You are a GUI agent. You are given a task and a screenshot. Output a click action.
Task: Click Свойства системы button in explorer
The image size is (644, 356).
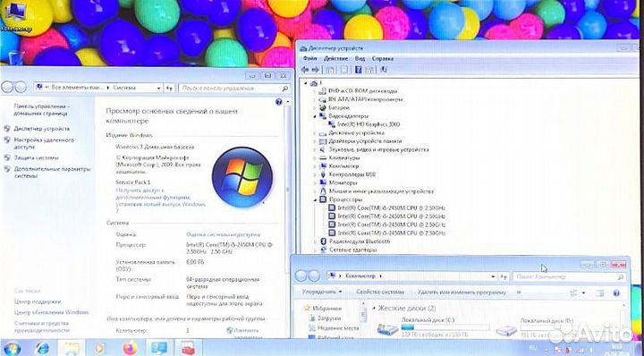[x=380, y=292]
